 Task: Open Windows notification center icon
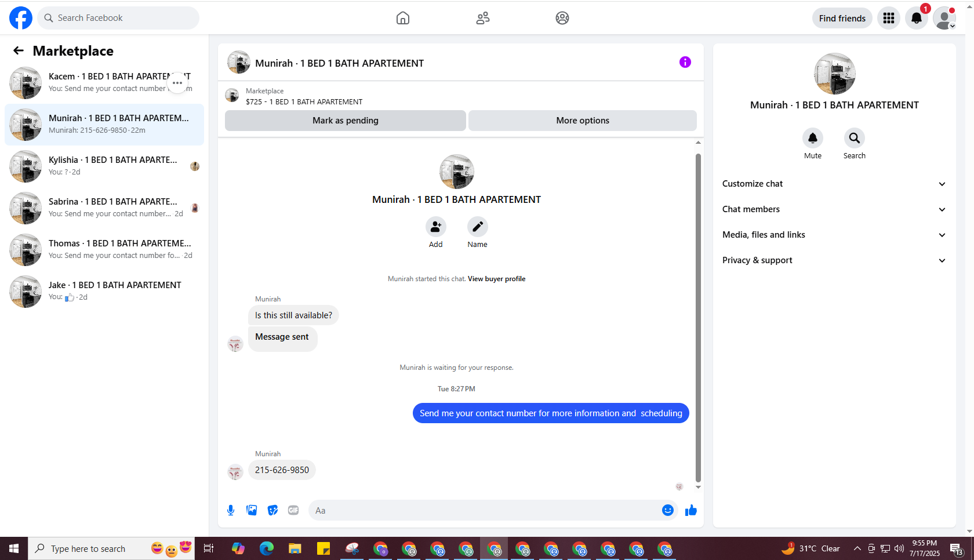(x=957, y=548)
